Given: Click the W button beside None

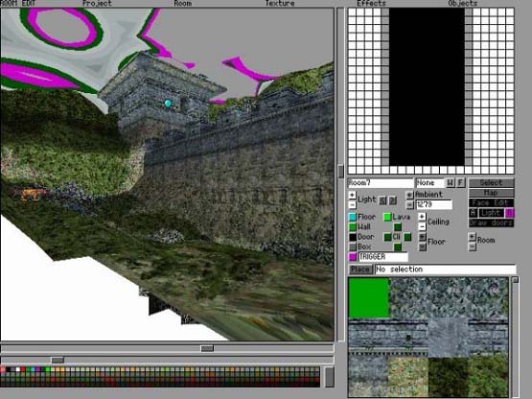Looking at the screenshot, I should pos(451,182).
